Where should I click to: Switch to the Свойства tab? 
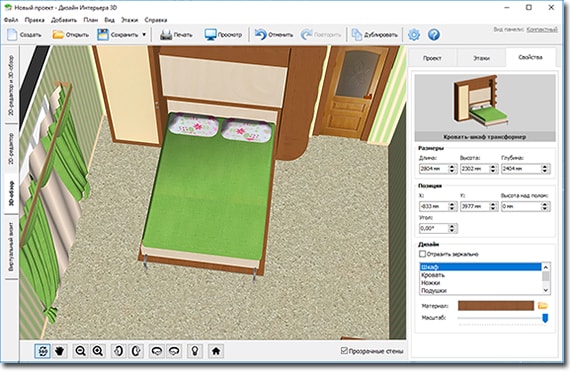(530, 57)
